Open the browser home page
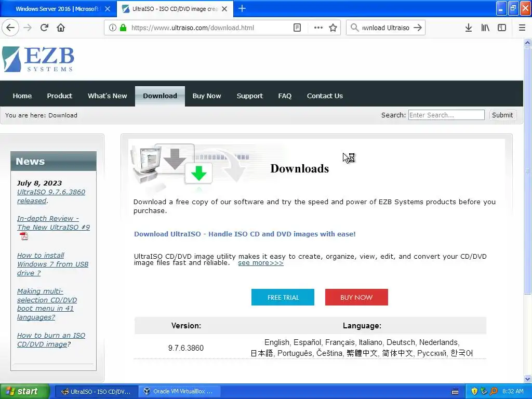The image size is (532, 399). [x=61, y=28]
